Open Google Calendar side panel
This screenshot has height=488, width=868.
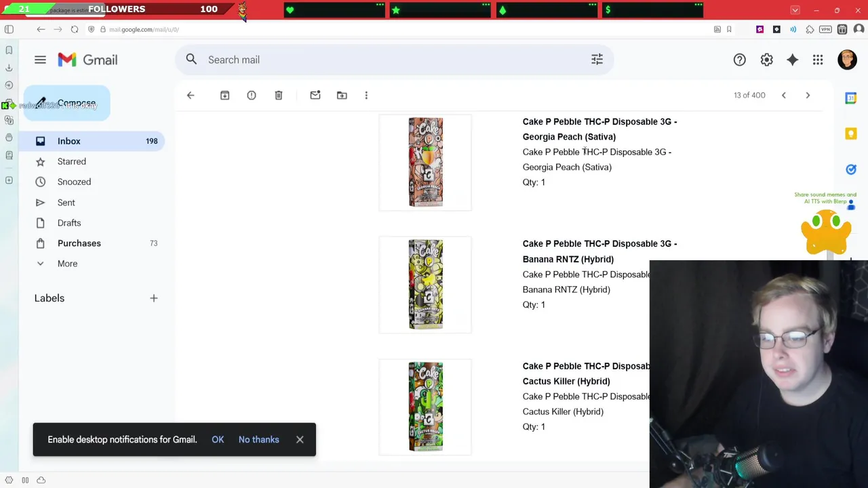tap(851, 98)
